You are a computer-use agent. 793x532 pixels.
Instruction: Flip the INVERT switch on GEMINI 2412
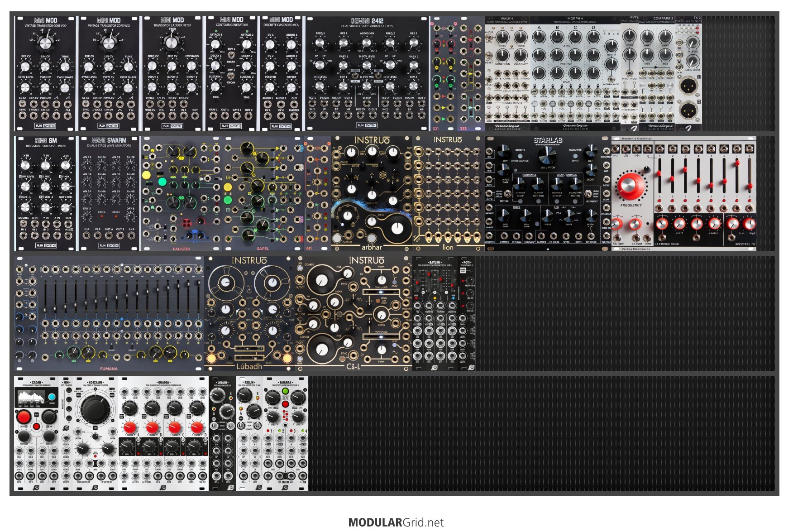pos(378,76)
